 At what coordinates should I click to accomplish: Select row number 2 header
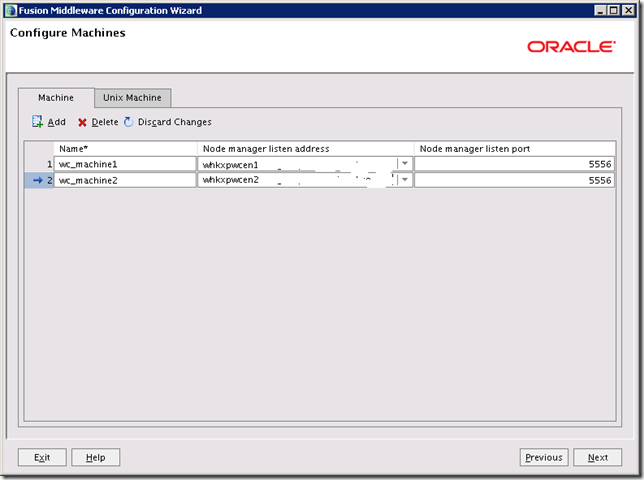pos(39,180)
